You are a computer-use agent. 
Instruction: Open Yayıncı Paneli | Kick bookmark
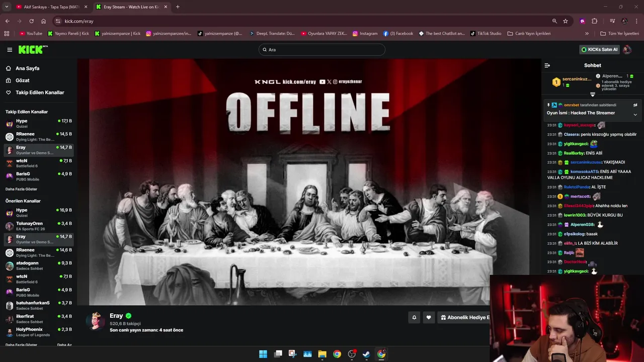tap(68, 34)
